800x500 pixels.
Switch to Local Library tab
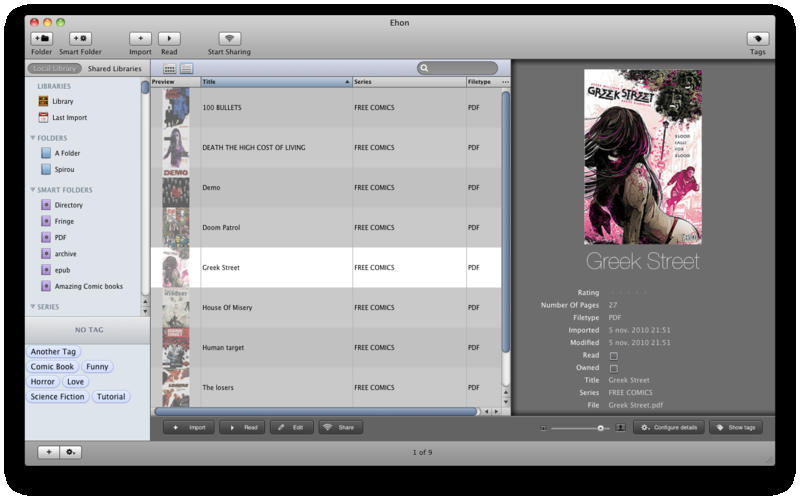pos(55,68)
